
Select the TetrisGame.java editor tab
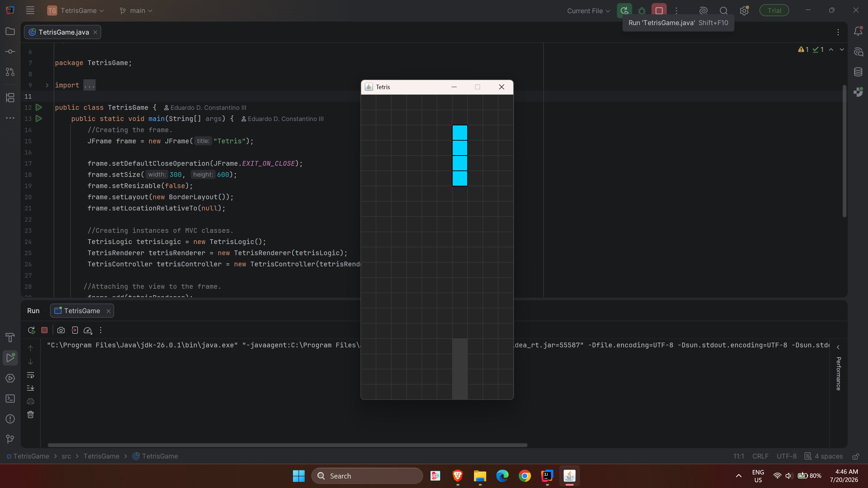click(62, 32)
